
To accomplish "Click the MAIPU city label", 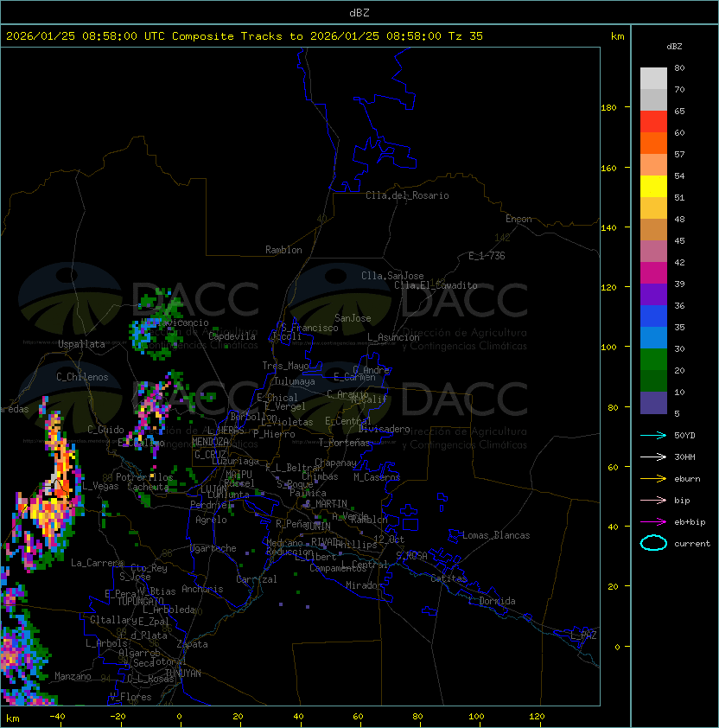I will (x=239, y=475).
